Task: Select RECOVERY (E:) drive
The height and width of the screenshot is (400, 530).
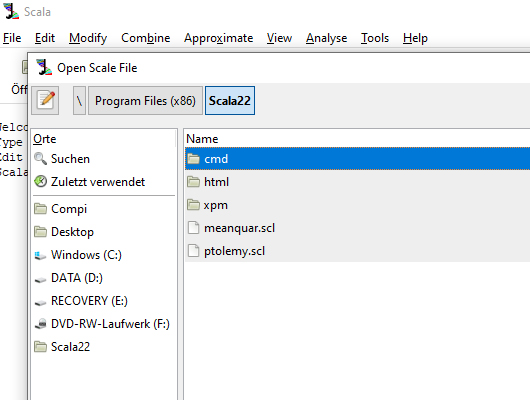Action: point(89,301)
